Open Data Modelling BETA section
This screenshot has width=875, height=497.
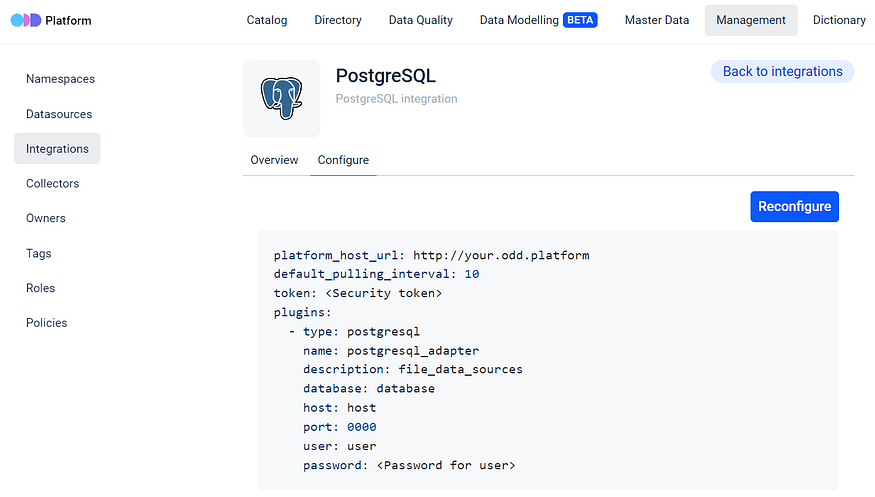coord(538,20)
